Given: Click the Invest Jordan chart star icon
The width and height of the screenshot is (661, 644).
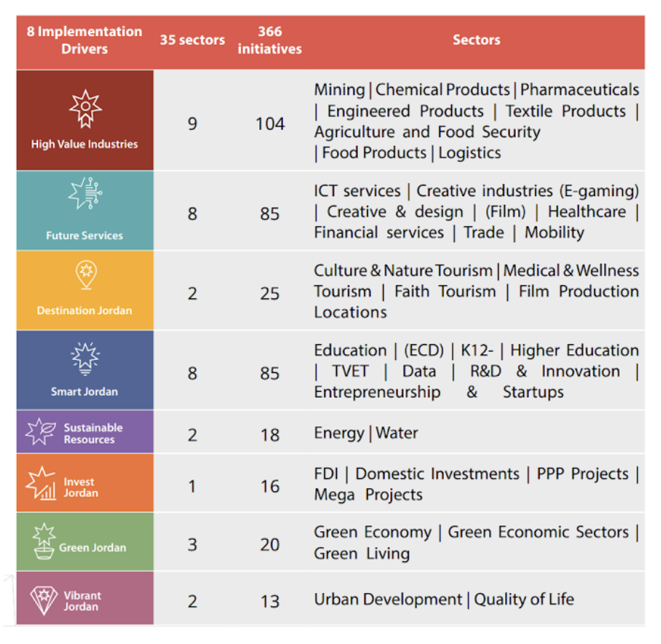Looking at the screenshot, I should (41, 483).
